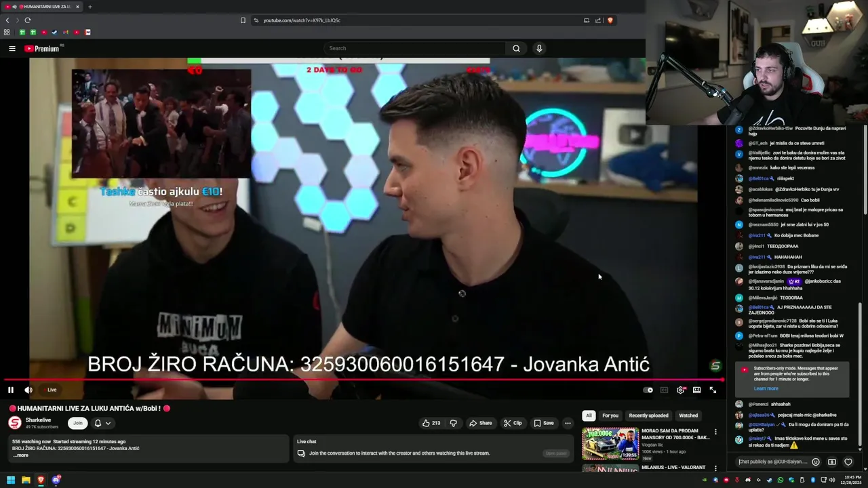Open Super Chat dollar icon

point(832,462)
